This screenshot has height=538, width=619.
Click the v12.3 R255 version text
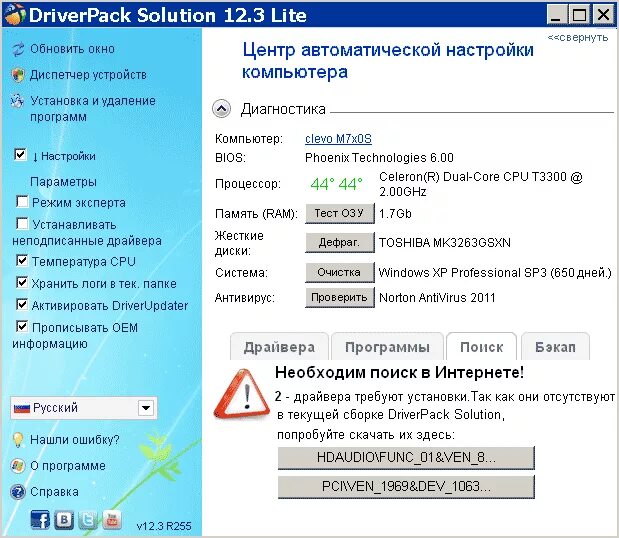pyautogui.click(x=164, y=526)
